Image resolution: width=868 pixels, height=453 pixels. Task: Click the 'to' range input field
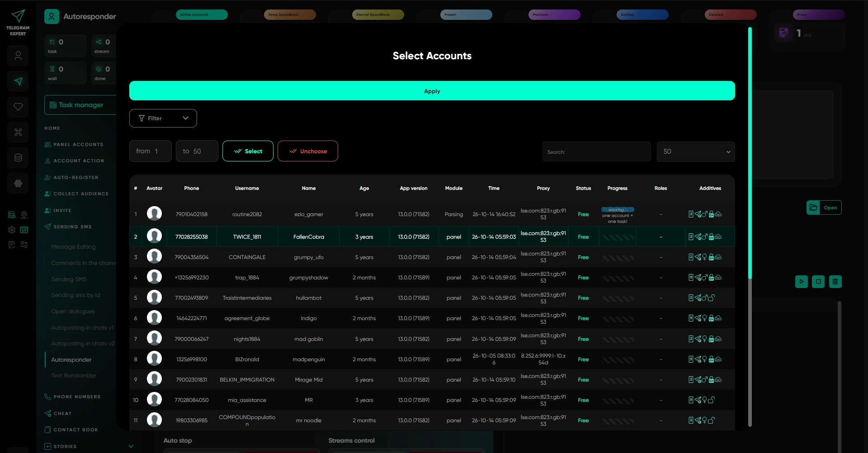(x=197, y=151)
